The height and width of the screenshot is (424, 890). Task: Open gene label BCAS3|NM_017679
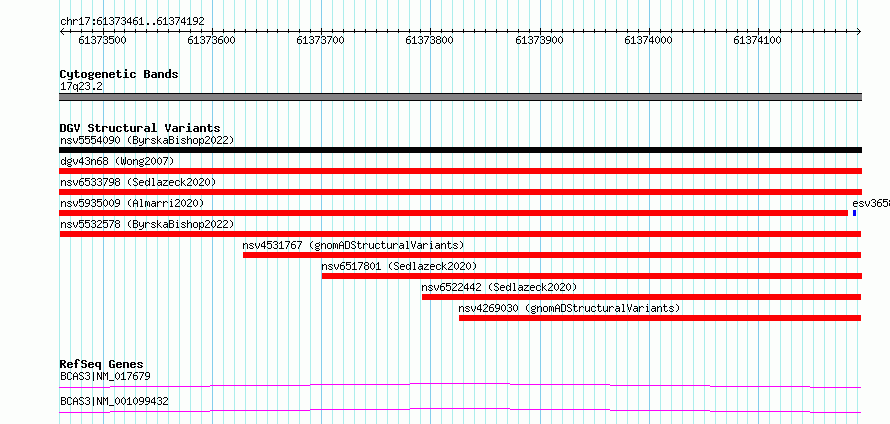105,376
